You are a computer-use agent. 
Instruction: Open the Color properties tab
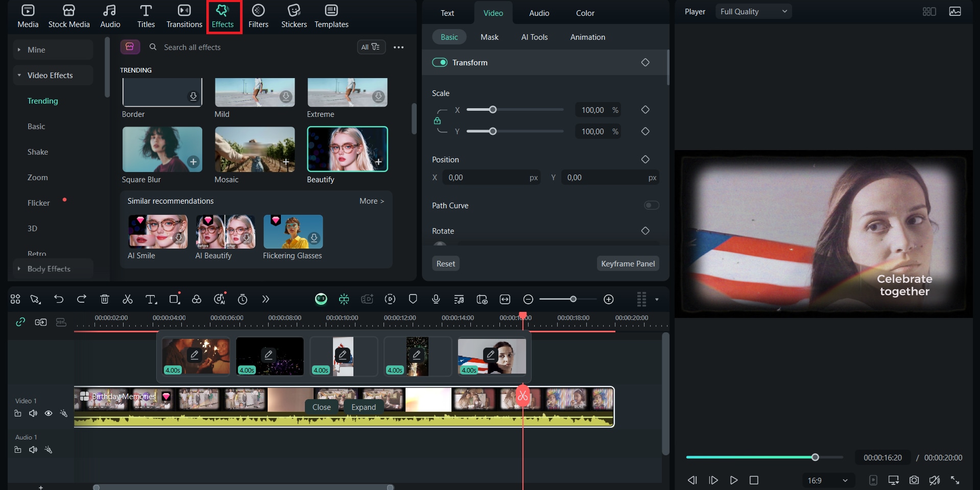click(585, 13)
